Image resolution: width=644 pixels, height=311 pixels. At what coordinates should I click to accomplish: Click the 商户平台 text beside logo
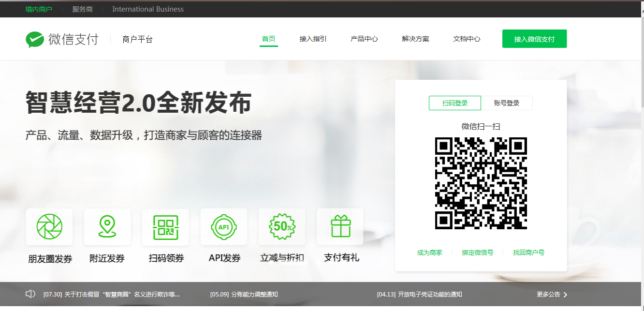pos(138,40)
